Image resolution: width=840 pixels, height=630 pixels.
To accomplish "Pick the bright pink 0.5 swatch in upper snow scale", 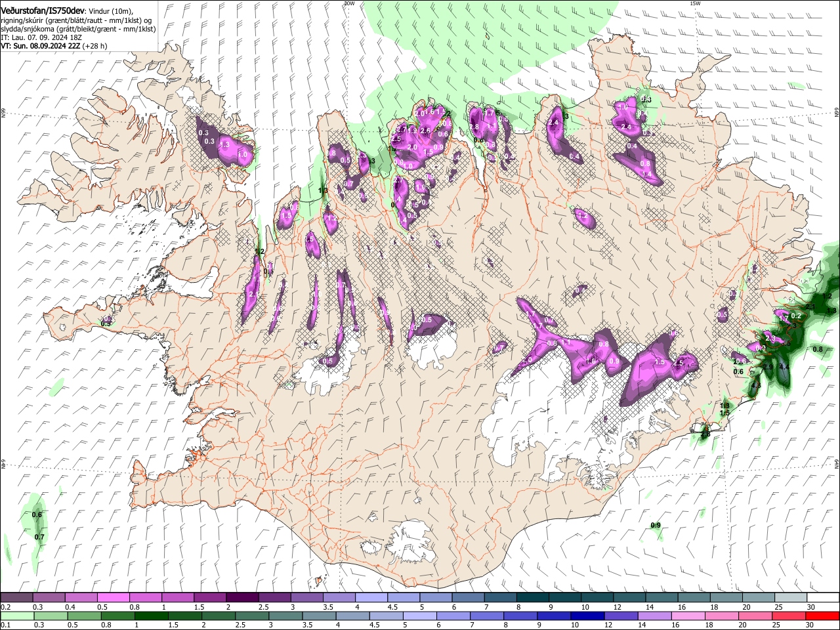I will click(113, 597).
